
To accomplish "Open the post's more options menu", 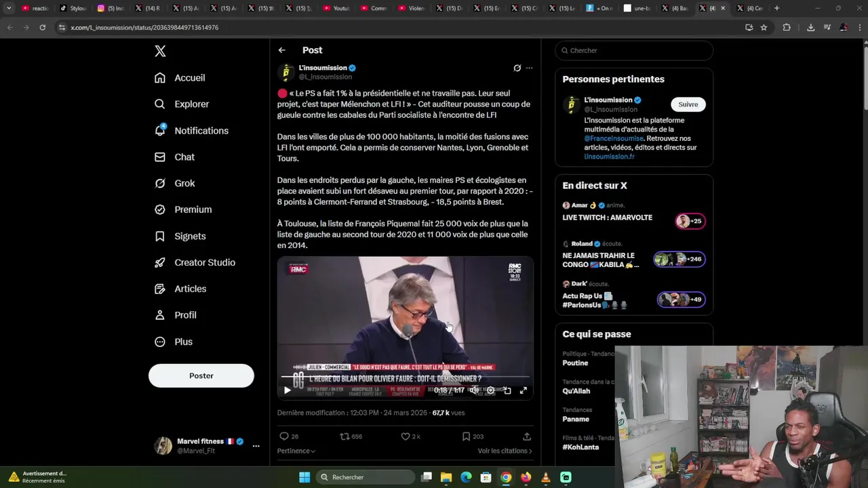I will (530, 68).
